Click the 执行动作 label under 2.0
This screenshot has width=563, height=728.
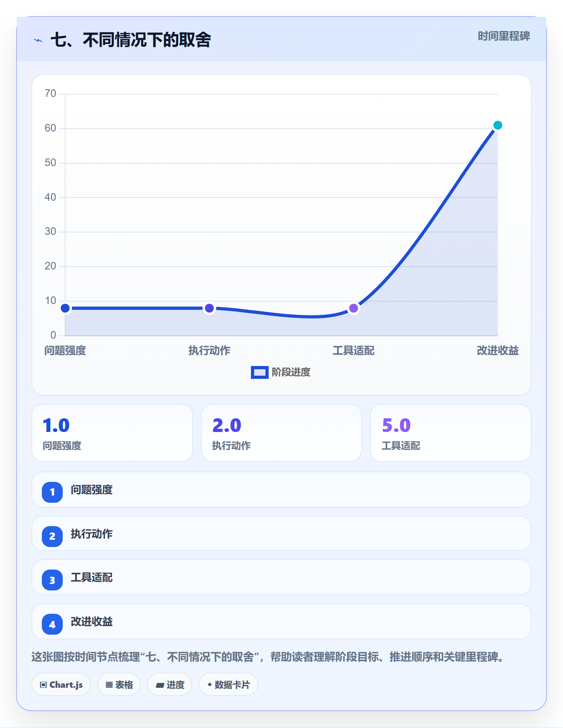pyautogui.click(x=231, y=446)
